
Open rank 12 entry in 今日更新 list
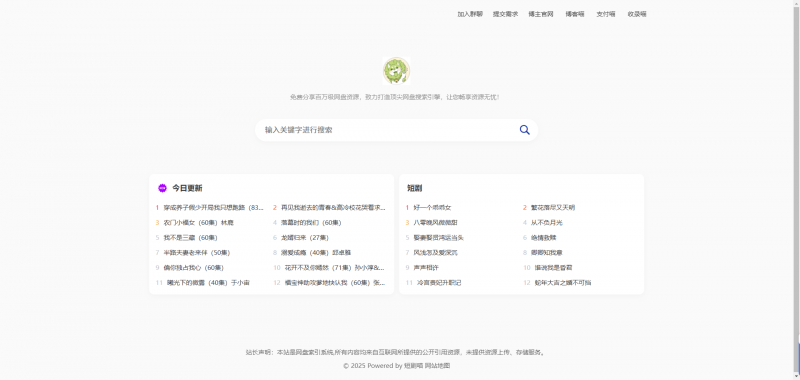[335, 283]
